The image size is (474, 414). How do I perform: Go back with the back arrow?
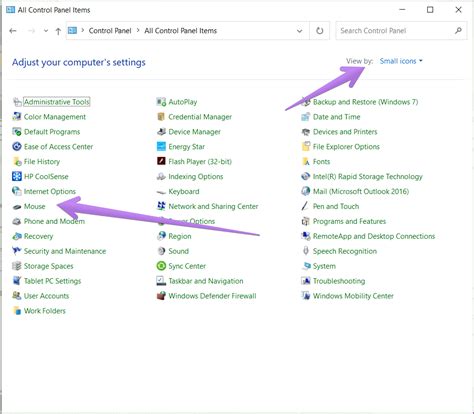click(13, 31)
